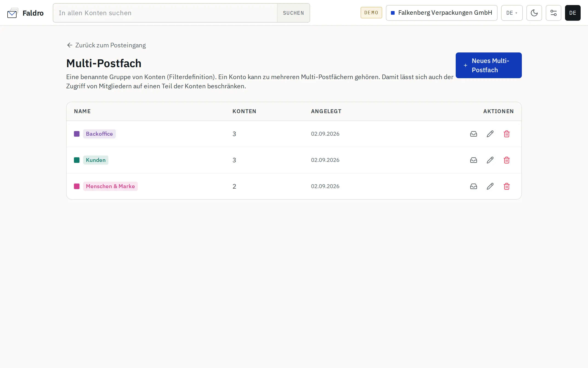Click account count 2 for Menschen & Marke

(x=234, y=187)
